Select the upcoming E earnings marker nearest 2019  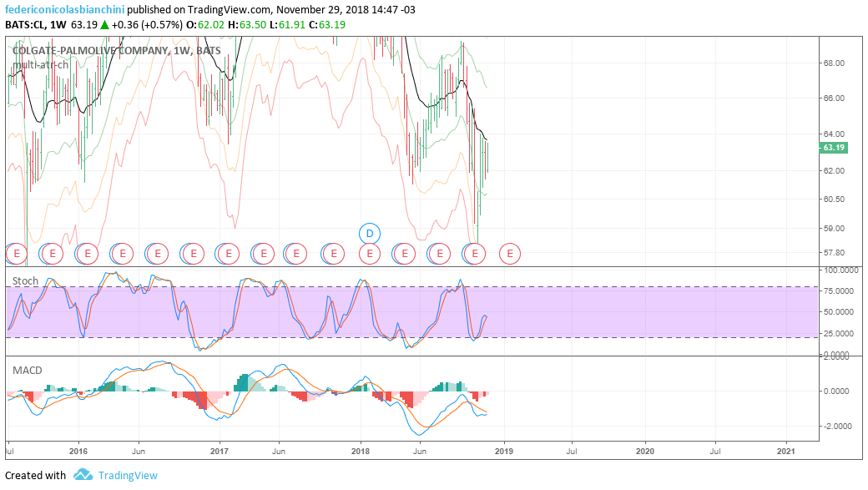pyautogui.click(x=509, y=254)
